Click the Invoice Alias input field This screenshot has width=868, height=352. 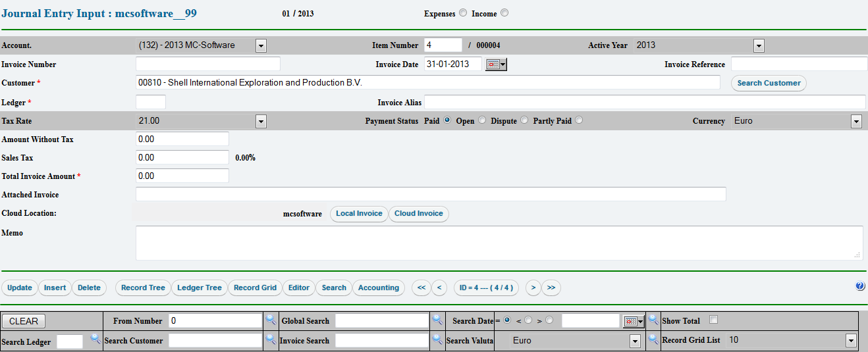pos(645,102)
